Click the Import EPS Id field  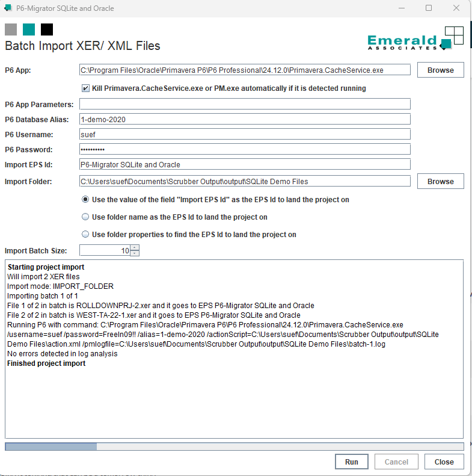click(x=245, y=164)
